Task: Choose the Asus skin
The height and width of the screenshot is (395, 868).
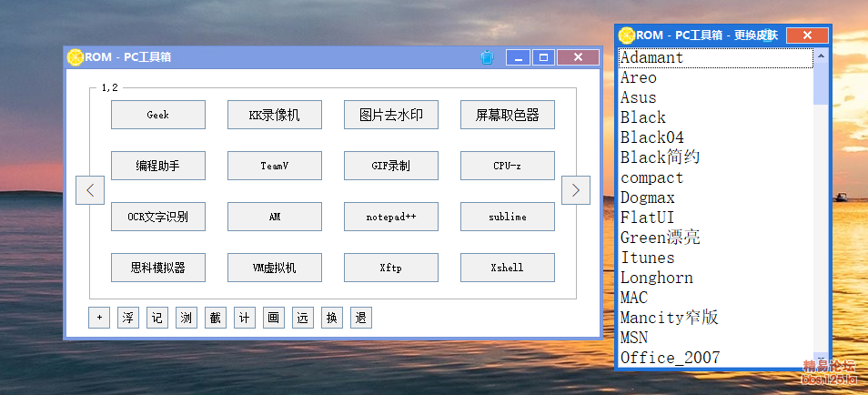Action: (716, 97)
